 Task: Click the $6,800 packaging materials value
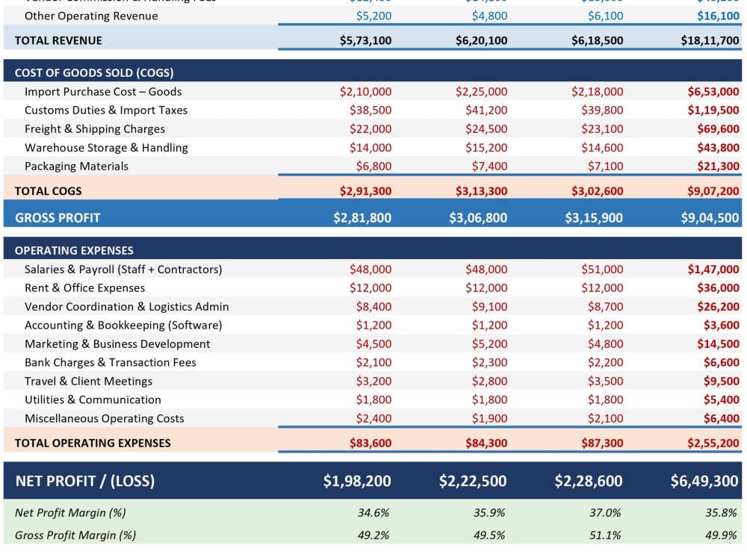coord(373,167)
